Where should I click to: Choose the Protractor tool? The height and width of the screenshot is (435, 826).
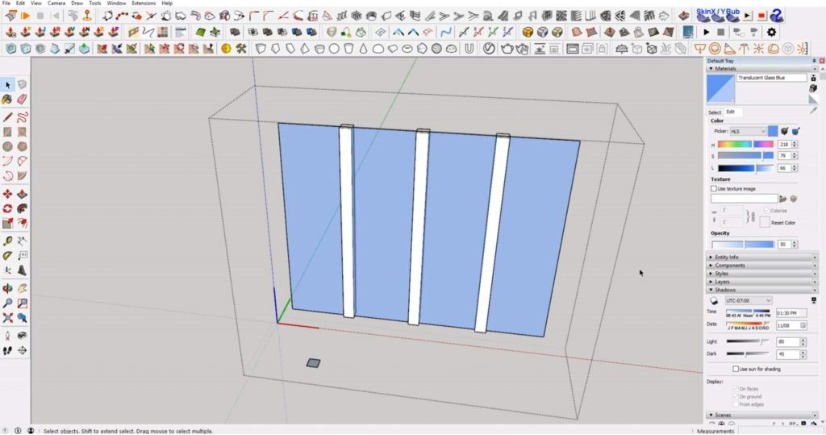point(7,255)
